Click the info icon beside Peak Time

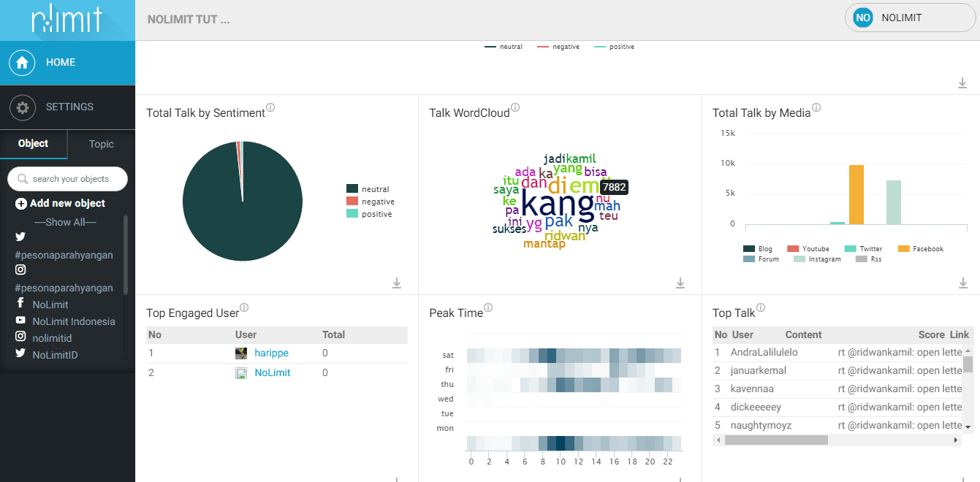point(488,308)
